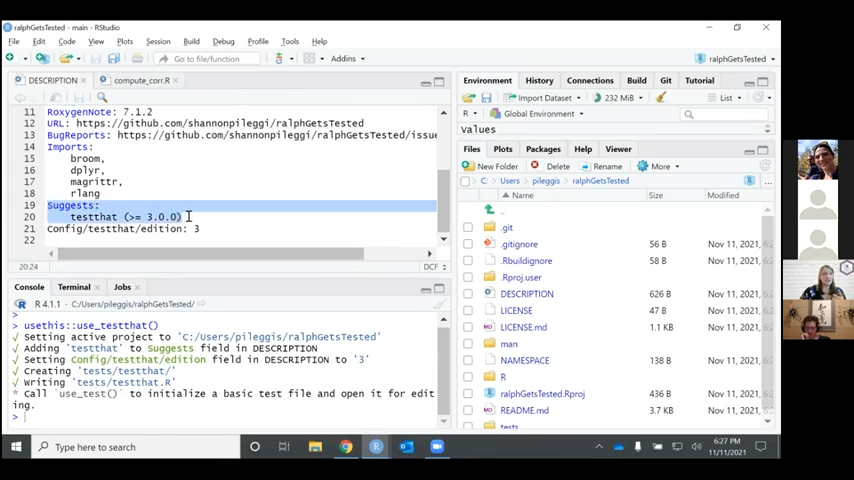This screenshot has height=480, width=854.
Task: Click the pileggis breadcrumb link
Action: click(546, 181)
